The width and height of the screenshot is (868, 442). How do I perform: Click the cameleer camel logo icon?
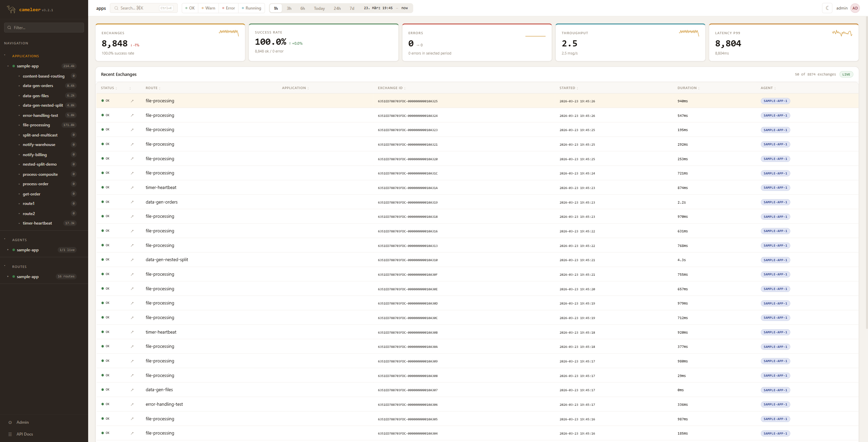[11, 9]
